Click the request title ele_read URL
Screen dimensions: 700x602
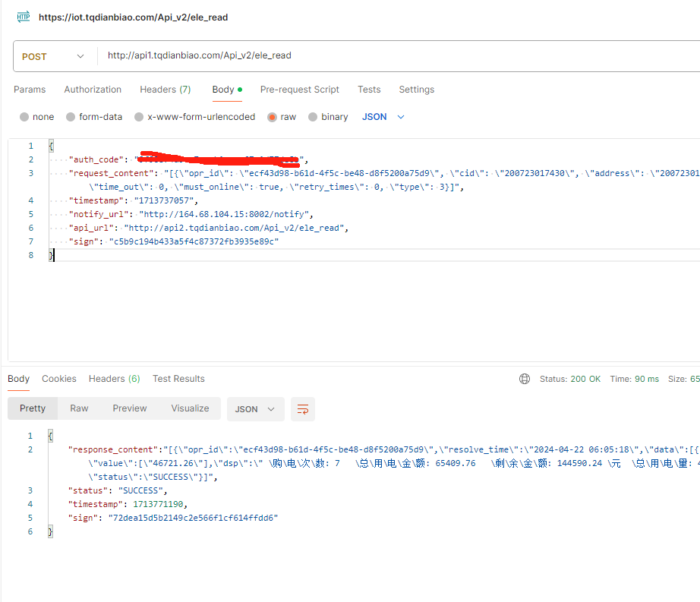133,17
